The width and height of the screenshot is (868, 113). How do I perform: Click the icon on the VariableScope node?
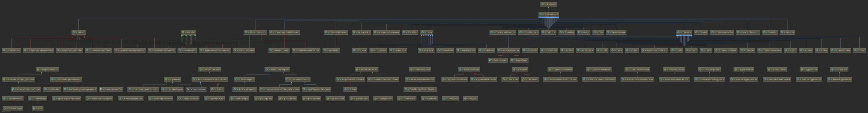coord(5,109)
